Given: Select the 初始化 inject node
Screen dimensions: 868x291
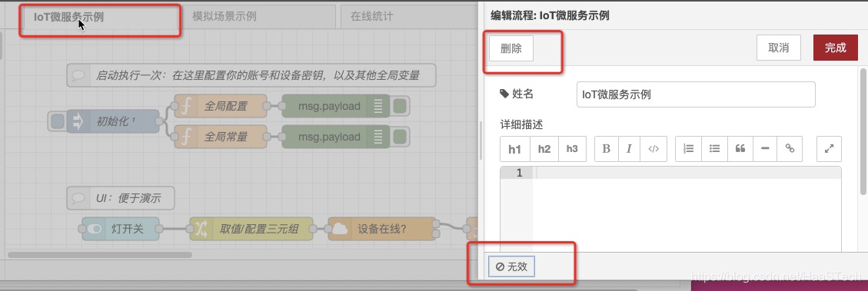Looking at the screenshot, I should (112, 121).
